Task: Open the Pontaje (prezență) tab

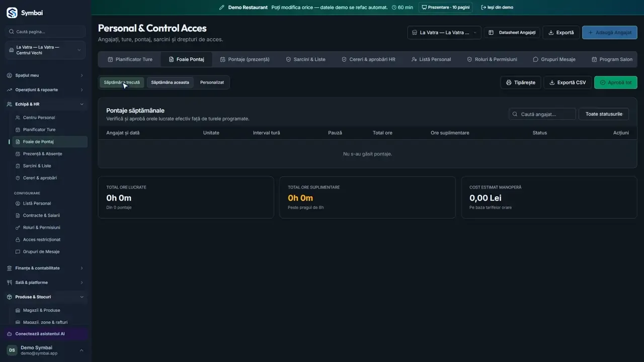Action: click(245, 59)
